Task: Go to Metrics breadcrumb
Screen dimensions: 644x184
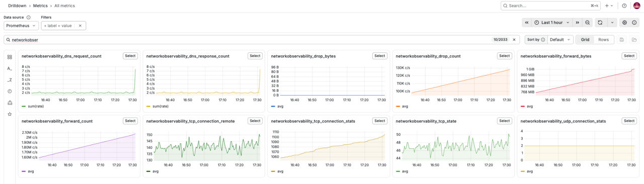Action: pos(40,6)
